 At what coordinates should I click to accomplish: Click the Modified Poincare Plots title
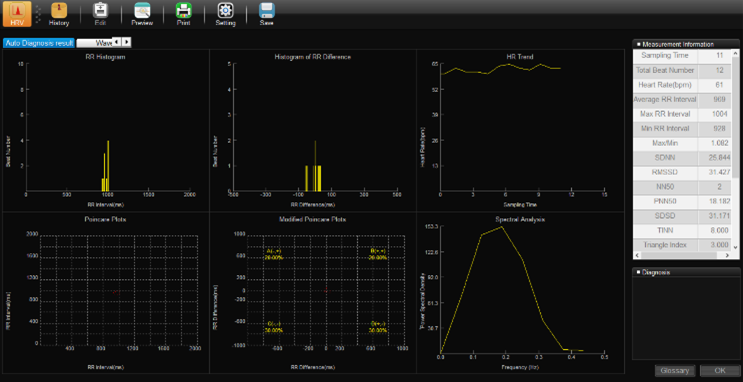tap(313, 220)
